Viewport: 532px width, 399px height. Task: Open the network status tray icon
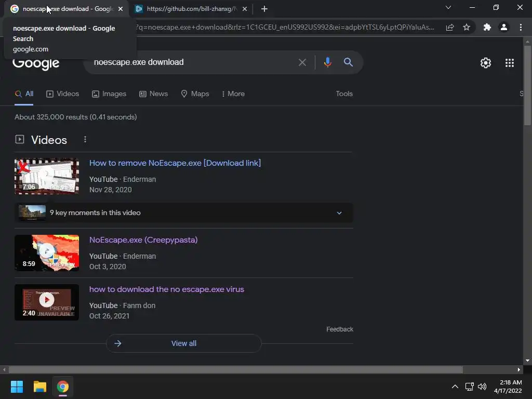pyautogui.click(x=470, y=387)
